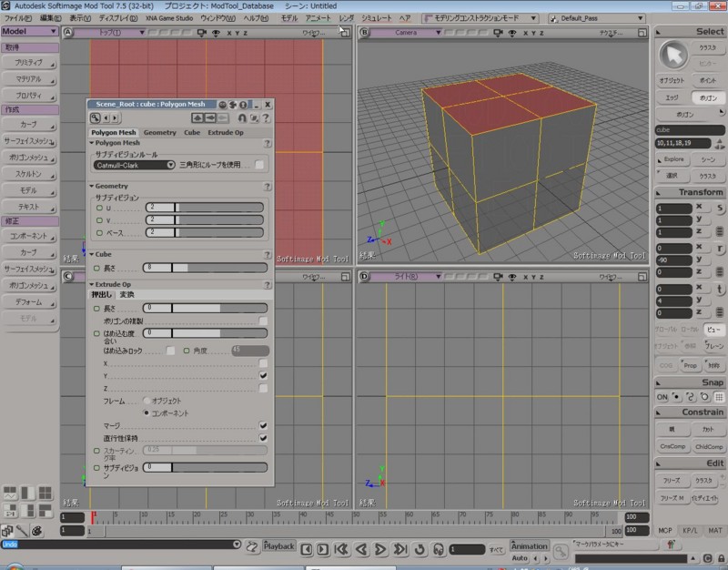Click eye icon in viewport B header
Viewport: 728px width, 570px height.
tap(512, 33)
